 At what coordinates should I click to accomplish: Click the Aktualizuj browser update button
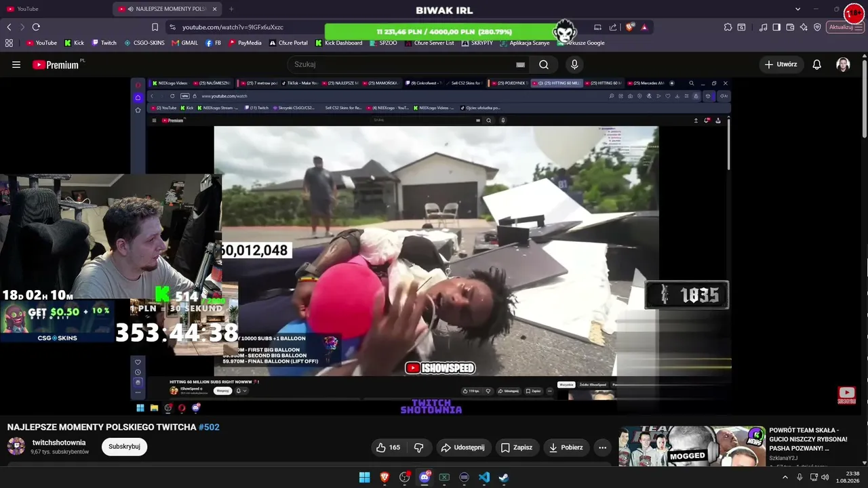pyautogui.click(x=845, y=27)
